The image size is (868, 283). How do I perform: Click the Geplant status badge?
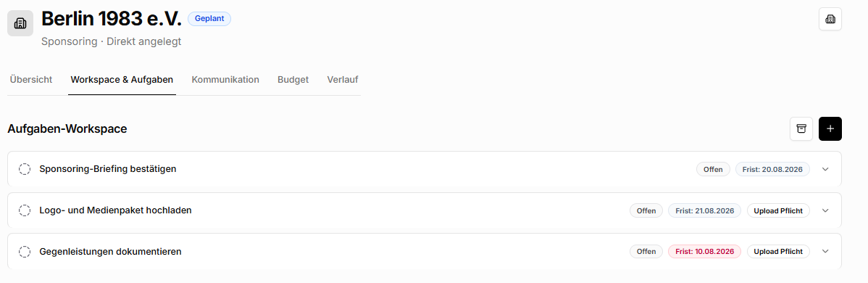pos(209,18)
